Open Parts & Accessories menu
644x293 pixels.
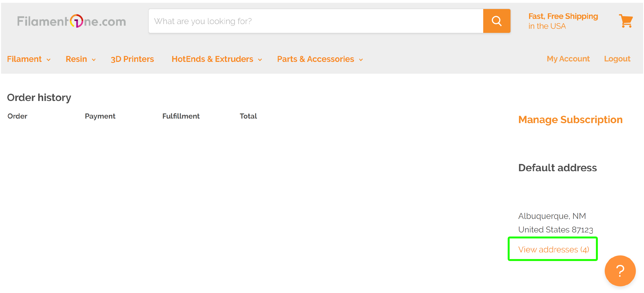coord(316,59)
